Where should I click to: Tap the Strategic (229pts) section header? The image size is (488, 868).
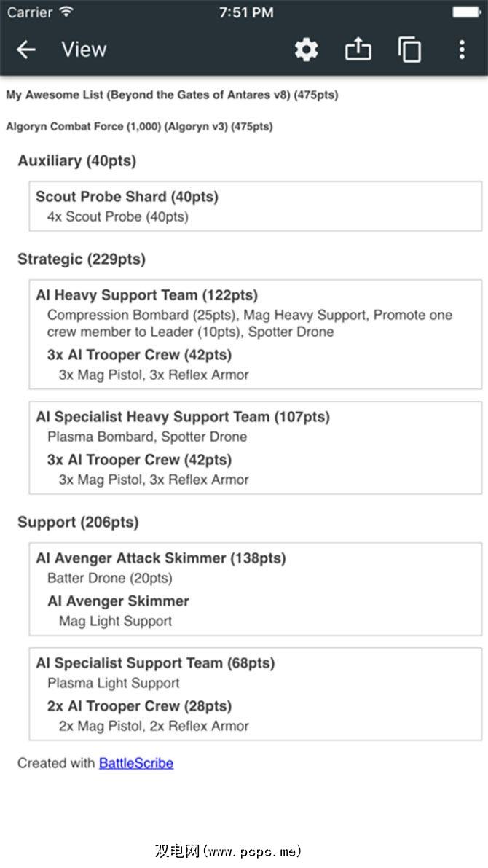[81, 259]
